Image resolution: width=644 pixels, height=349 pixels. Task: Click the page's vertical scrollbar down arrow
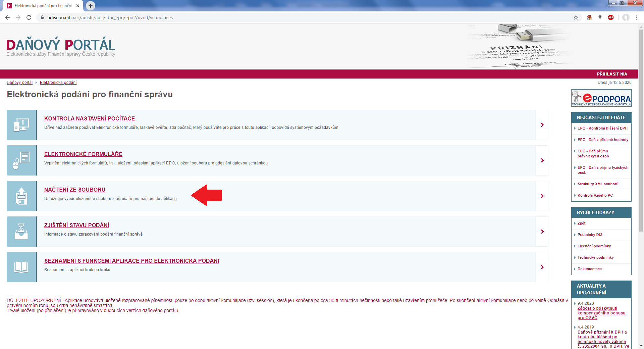click(641, 346)
